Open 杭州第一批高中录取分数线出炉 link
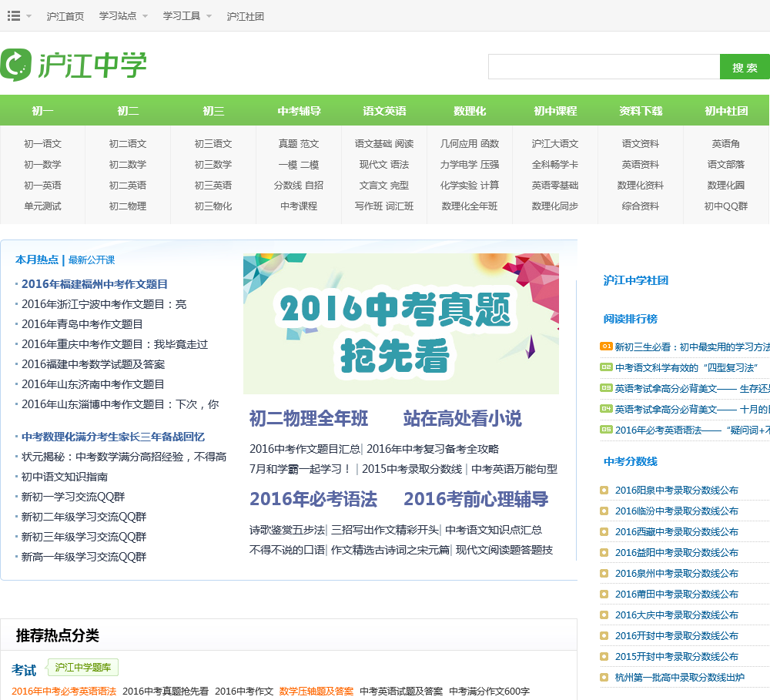770x700 pixels. [x=680, y=677]
